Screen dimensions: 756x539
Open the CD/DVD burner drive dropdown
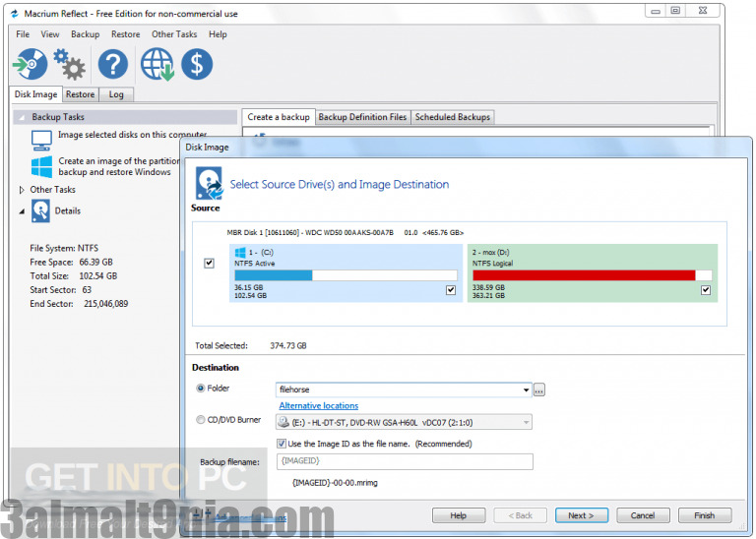pos(526,422)
